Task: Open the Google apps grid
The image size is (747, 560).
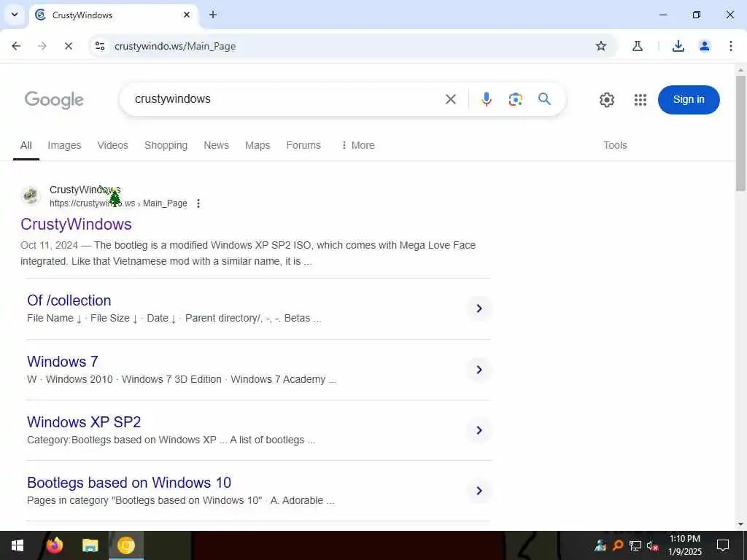Action: (x=640, y=99)
